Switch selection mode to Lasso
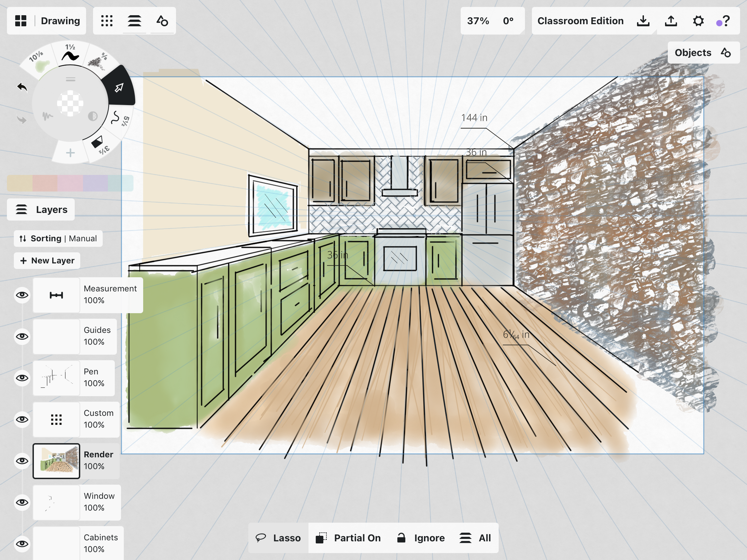This screenshot has width=747, height=560. pos(278,538)
